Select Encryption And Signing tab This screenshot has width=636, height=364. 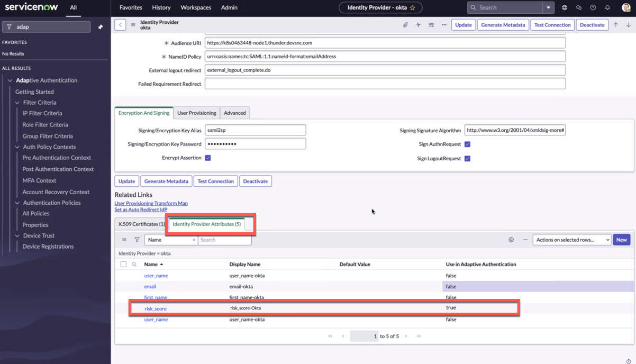(x=144, y=113)
